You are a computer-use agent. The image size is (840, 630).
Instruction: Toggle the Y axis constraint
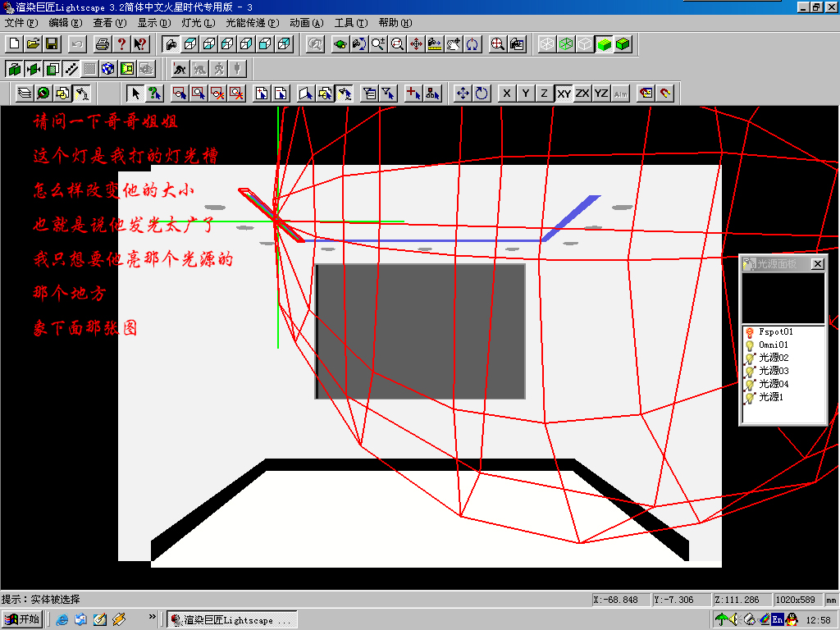(526, 94)
